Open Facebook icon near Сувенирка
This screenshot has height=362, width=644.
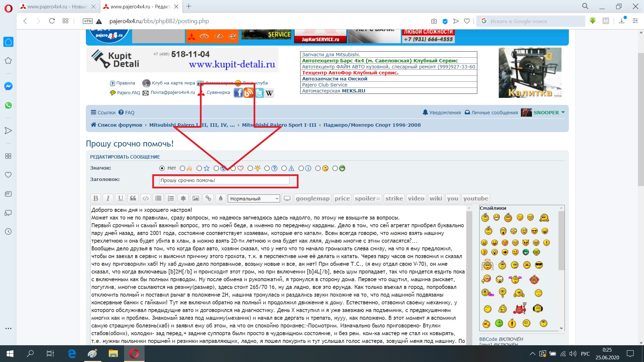238,93
